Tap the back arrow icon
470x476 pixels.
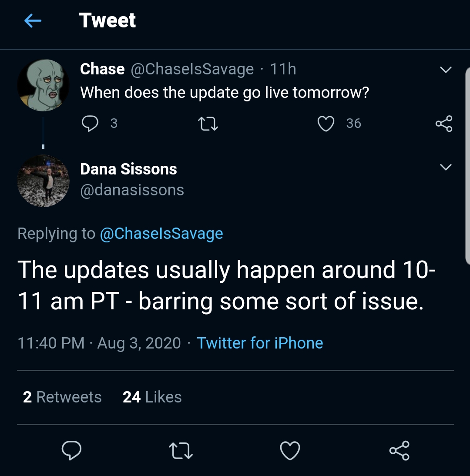click(x=33, y=20)
